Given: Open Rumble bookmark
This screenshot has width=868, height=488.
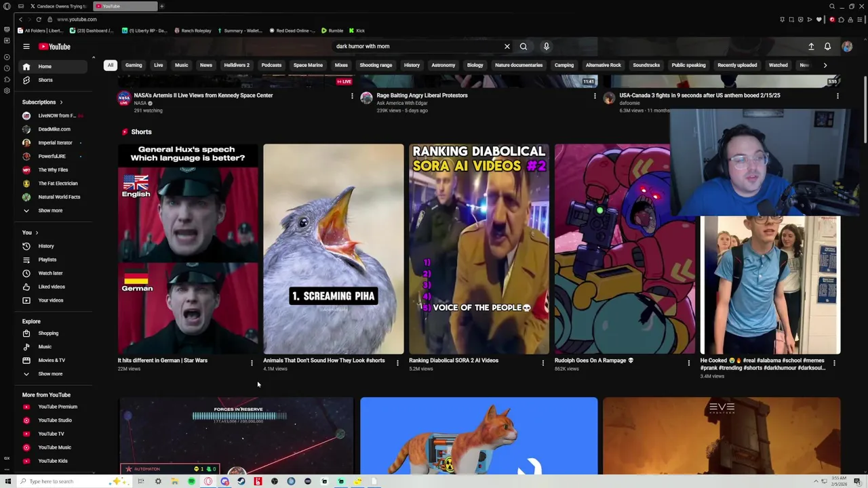Looking at the screenshot, I should [332, 30].
